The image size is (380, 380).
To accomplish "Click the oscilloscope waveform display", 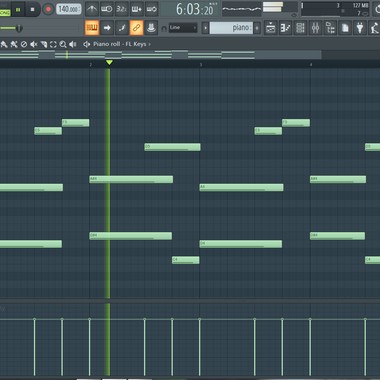I will pyautogui.click(x=242, y=9).
